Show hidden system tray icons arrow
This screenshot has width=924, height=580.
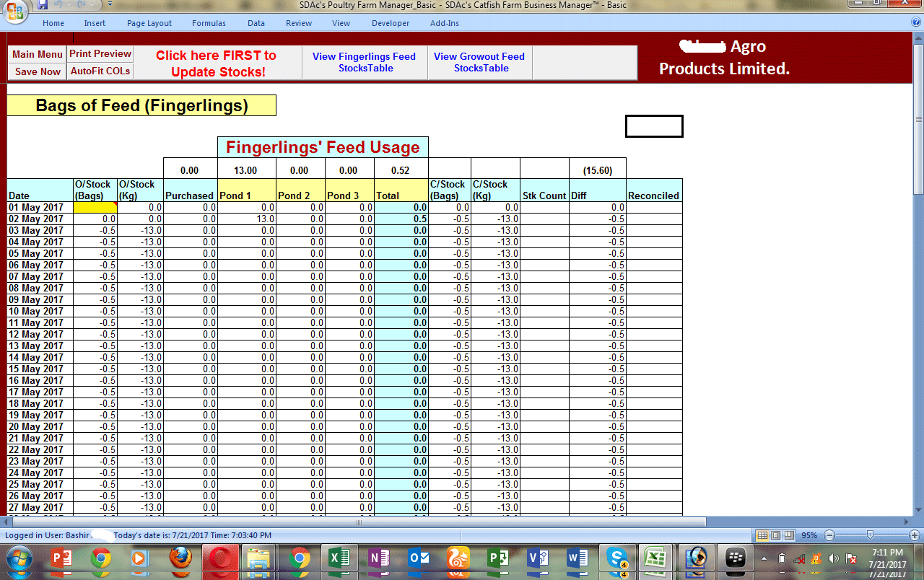click(x=764, y=559)
